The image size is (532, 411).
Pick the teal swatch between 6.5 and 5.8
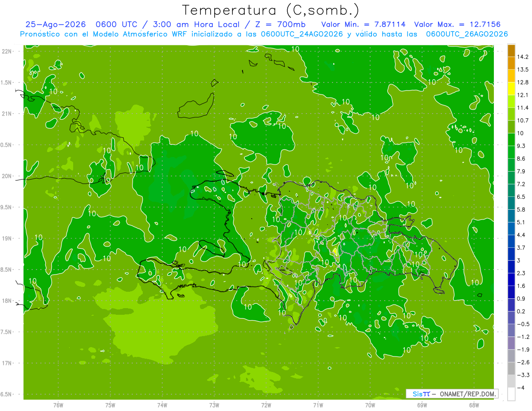[x=511, y=203]
